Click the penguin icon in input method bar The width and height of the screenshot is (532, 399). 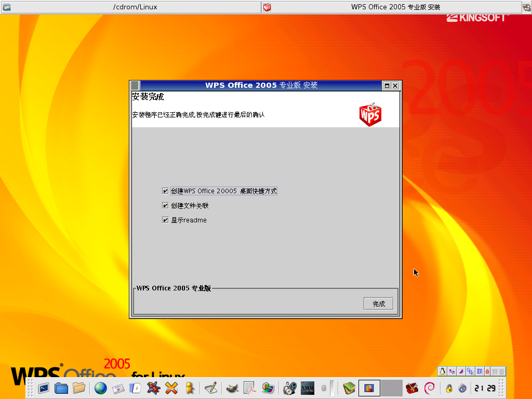point(443,371)
